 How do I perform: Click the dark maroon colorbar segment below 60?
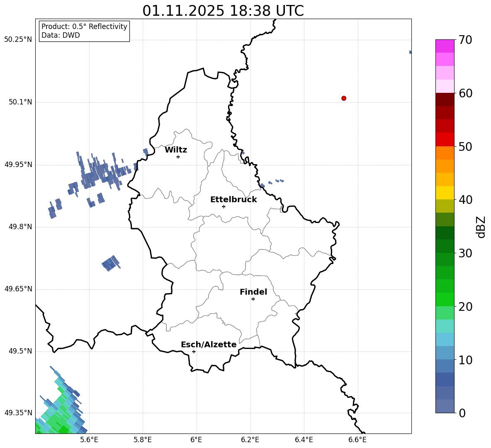point(445,99)
